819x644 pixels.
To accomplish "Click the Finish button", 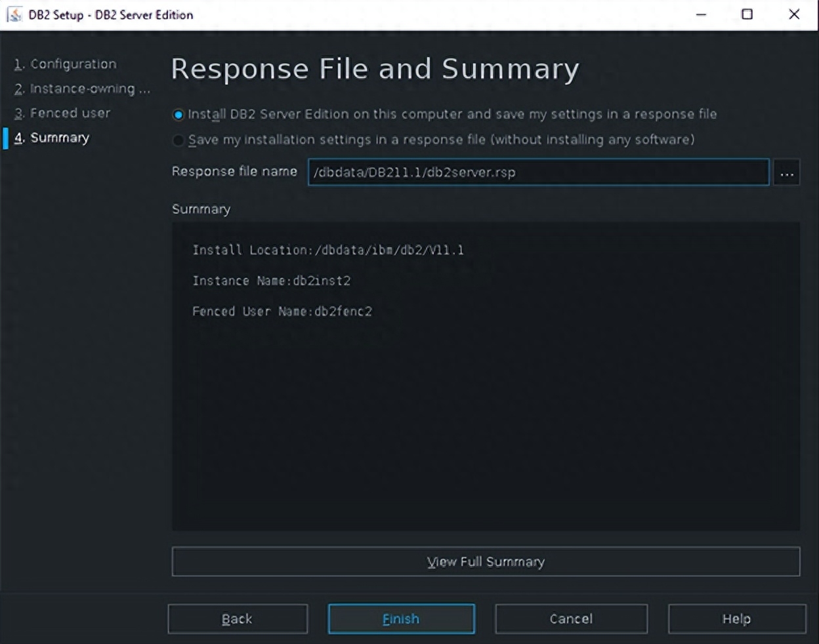I will point(401,619).
